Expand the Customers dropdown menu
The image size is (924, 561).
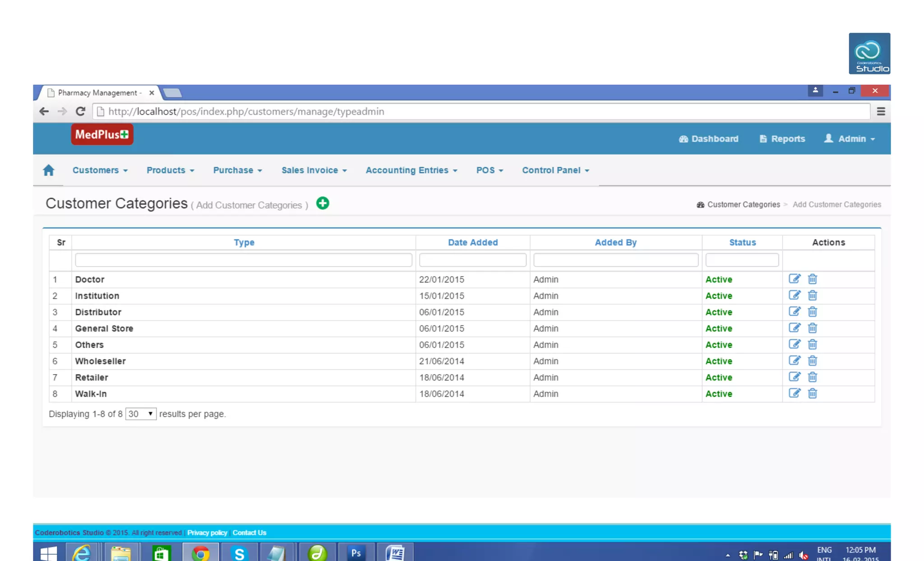coord(100,170)
